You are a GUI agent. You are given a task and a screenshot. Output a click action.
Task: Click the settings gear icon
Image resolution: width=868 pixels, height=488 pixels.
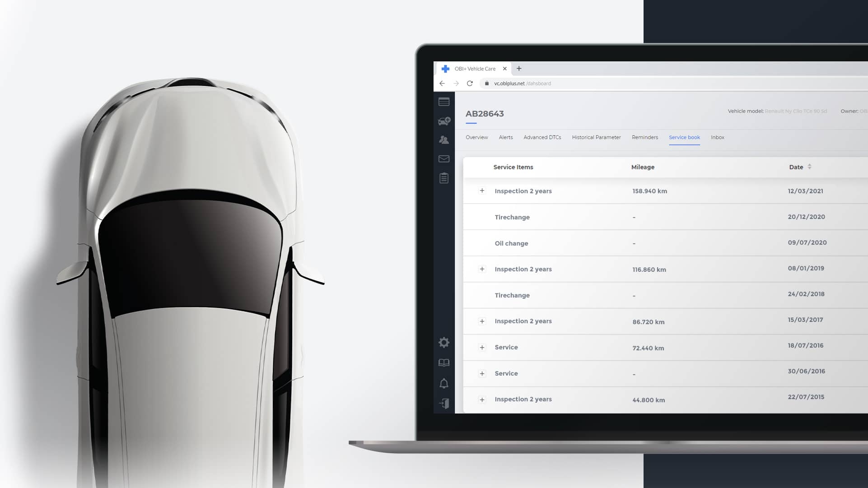pos(444,342)
